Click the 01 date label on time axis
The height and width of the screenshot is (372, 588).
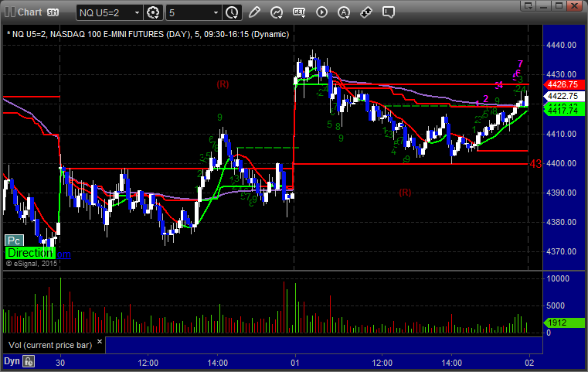pos(295,363)
